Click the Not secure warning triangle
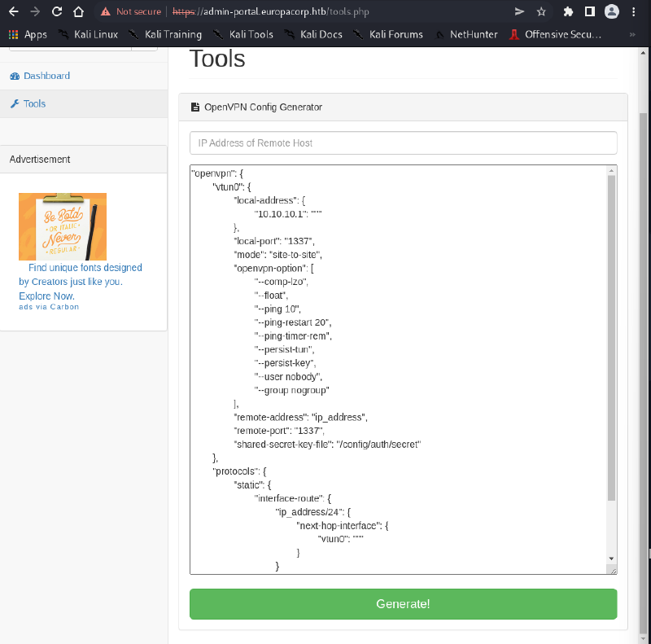651x644 pixels. point(104,11)
